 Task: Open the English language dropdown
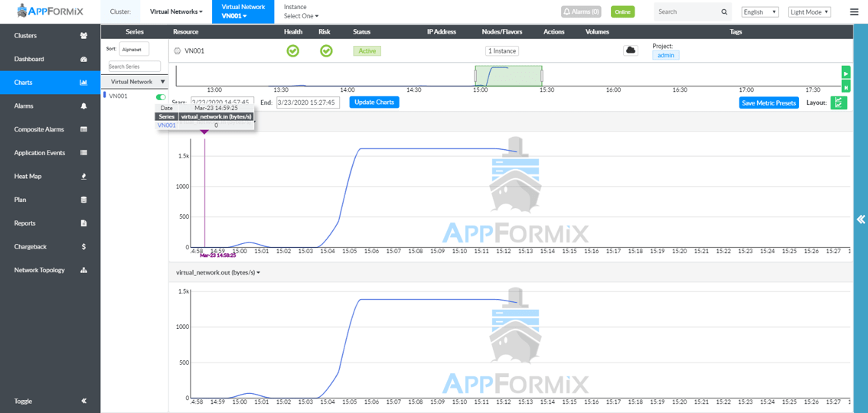(x=760, y=11)
